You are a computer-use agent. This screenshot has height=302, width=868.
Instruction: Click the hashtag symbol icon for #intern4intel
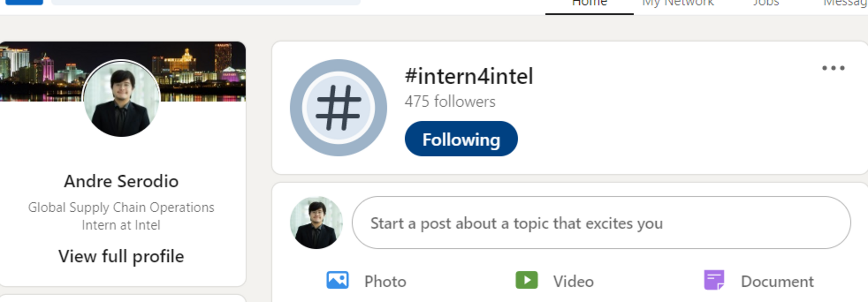pyautogui.click(x=338, y=108)
